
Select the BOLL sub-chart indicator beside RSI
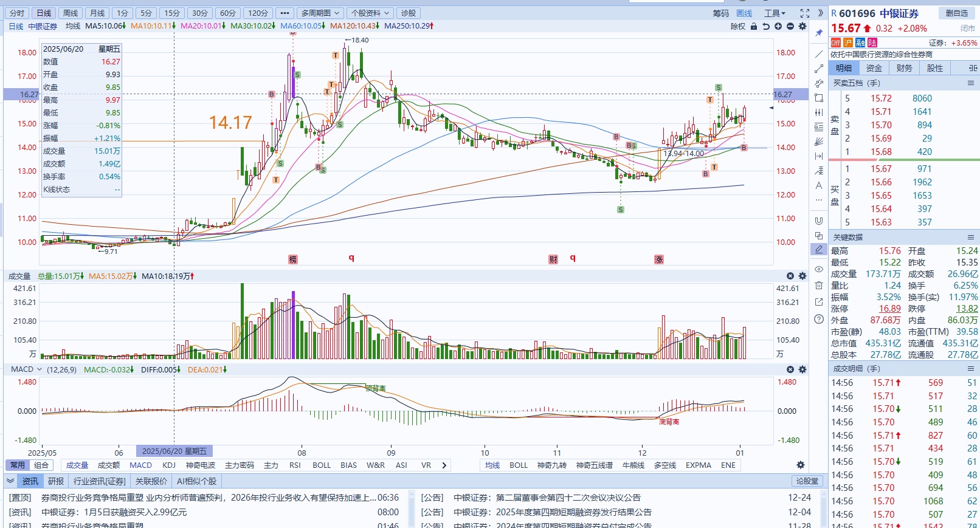pyautogui.click(x=322, y=465)
